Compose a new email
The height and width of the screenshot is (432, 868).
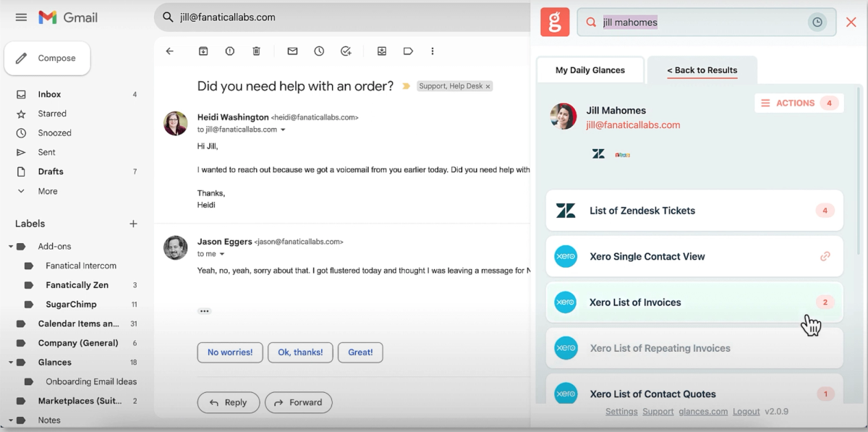tap(47, 59)
